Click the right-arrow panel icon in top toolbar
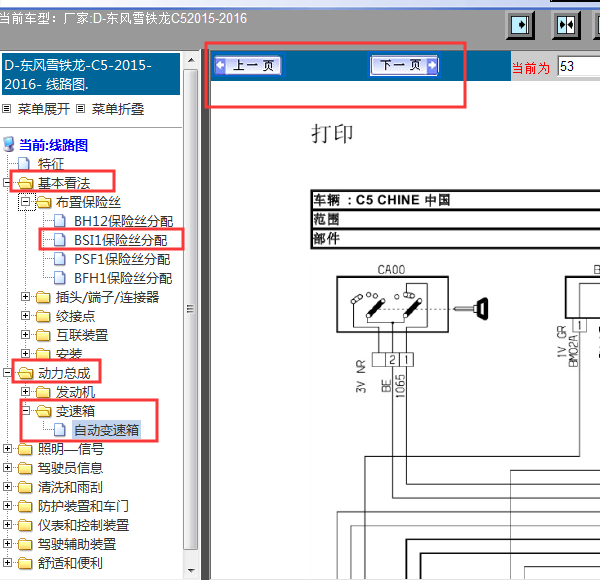Screen dimensions: 600x580 (520, 26)
